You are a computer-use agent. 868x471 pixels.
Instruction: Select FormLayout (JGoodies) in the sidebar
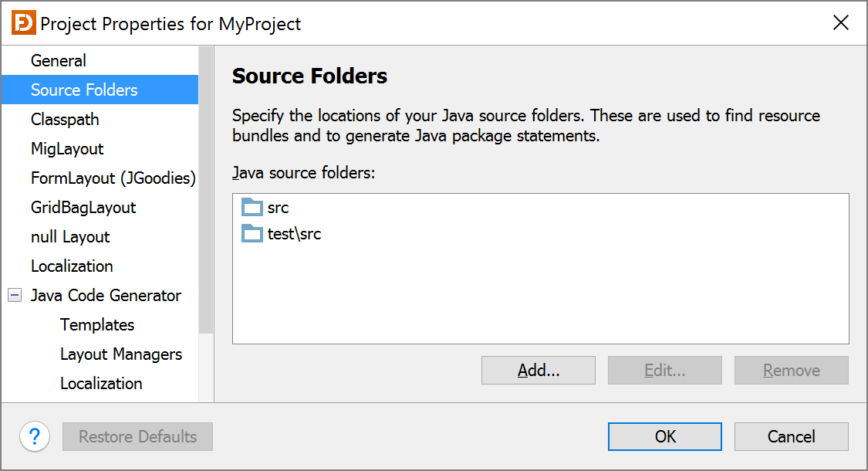pos(113,178)
